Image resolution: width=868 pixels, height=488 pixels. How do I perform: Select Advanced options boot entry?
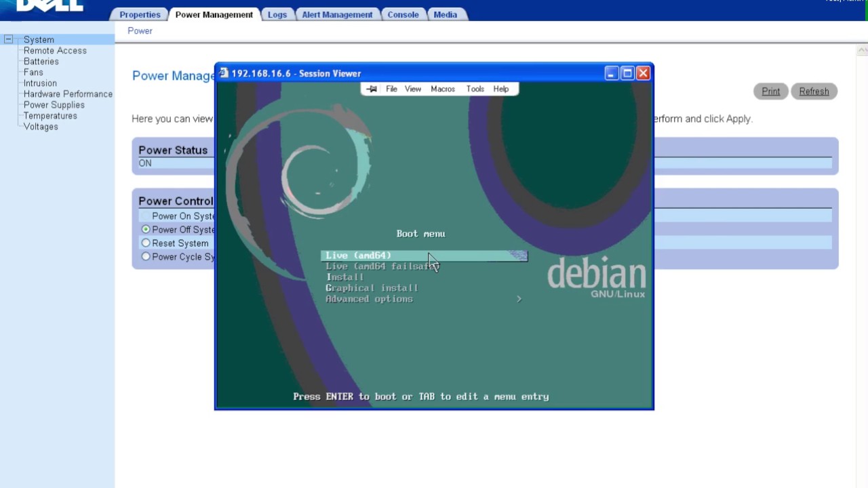(x=369, y=299)
